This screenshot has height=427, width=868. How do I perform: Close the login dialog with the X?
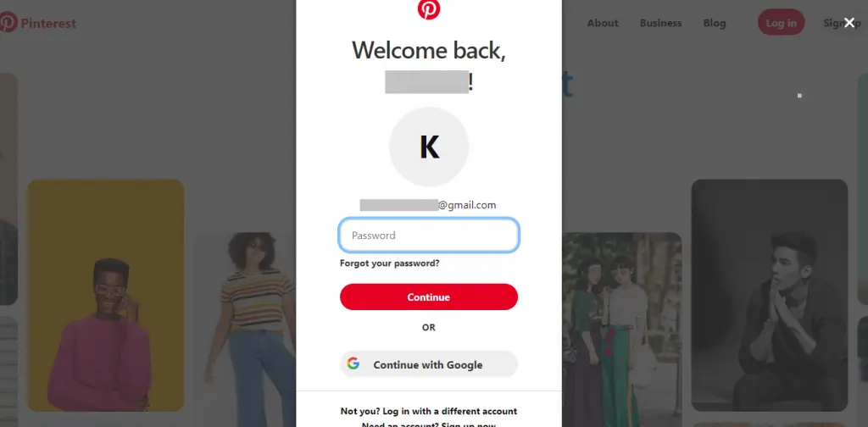[x=849, y=23]
